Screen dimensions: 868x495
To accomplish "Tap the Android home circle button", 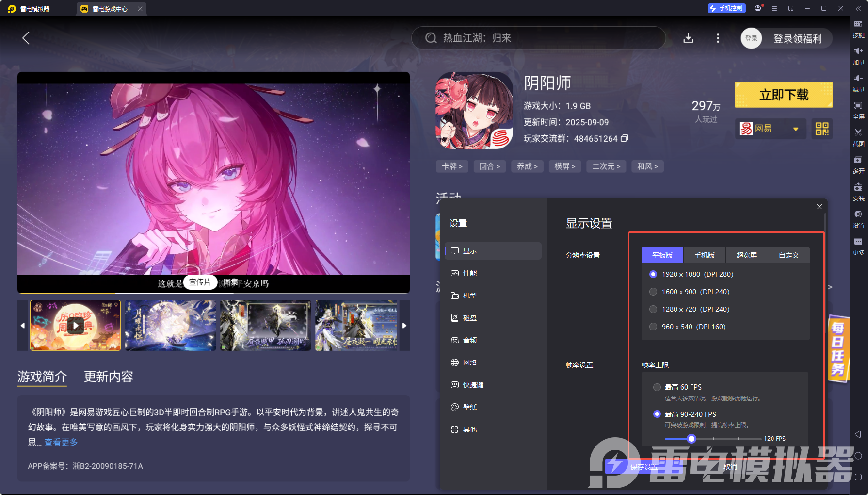I will coord(858,456).
